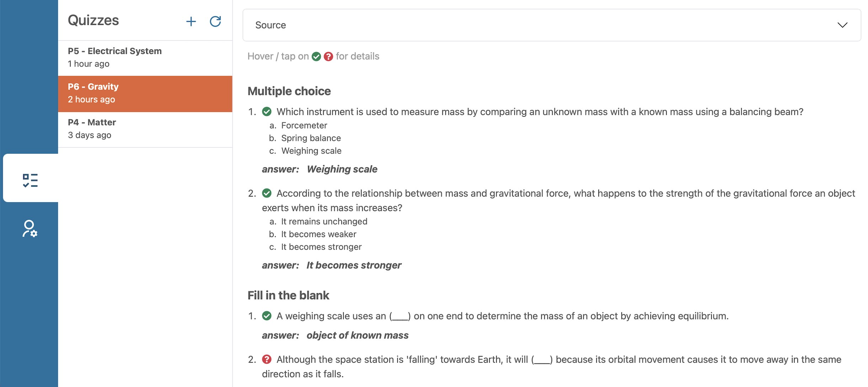The height and width of the screenshot is (387, 868).
Task: Open the user settings sidebar icon
Action: [30, 229]
